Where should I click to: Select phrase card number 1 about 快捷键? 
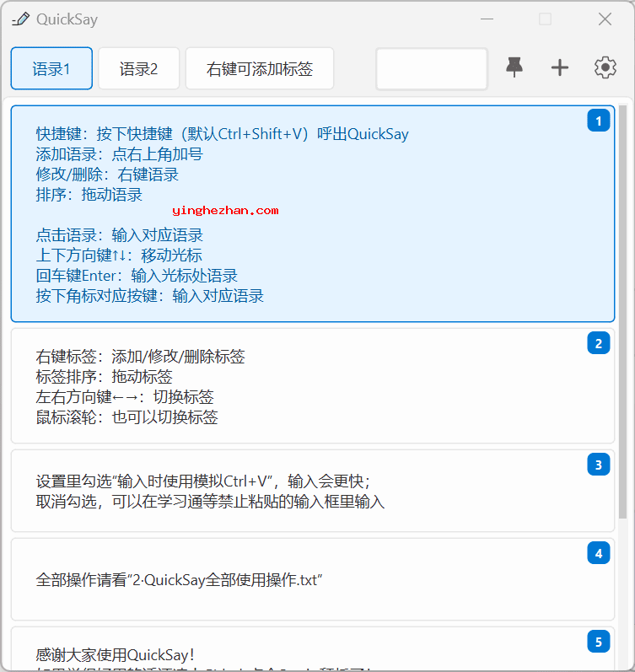click(313, 214)
